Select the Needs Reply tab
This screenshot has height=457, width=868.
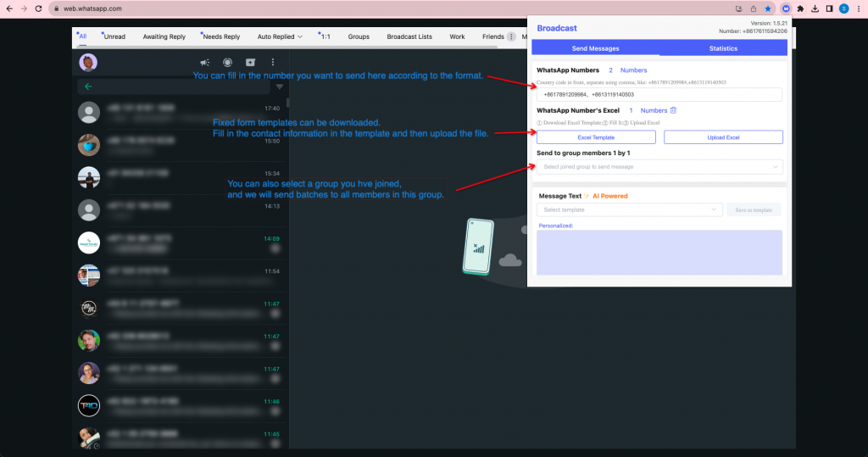(x=221, y=36)
